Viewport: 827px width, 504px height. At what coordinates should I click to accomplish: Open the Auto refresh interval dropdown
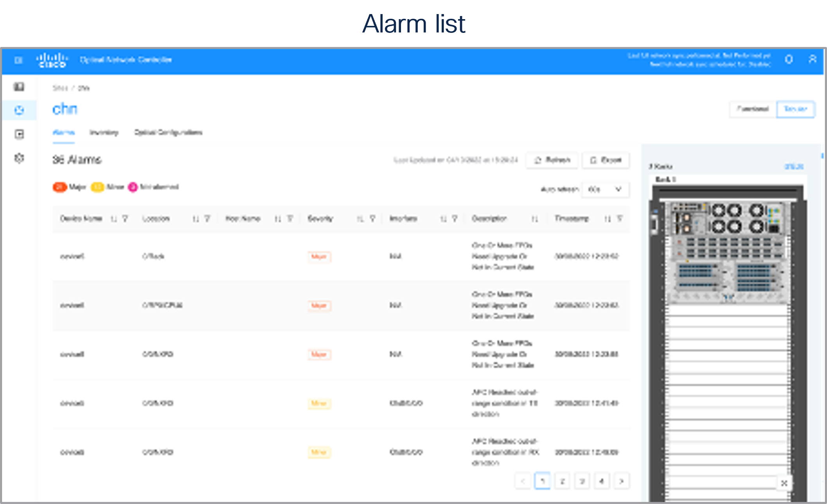pos(605,189)
